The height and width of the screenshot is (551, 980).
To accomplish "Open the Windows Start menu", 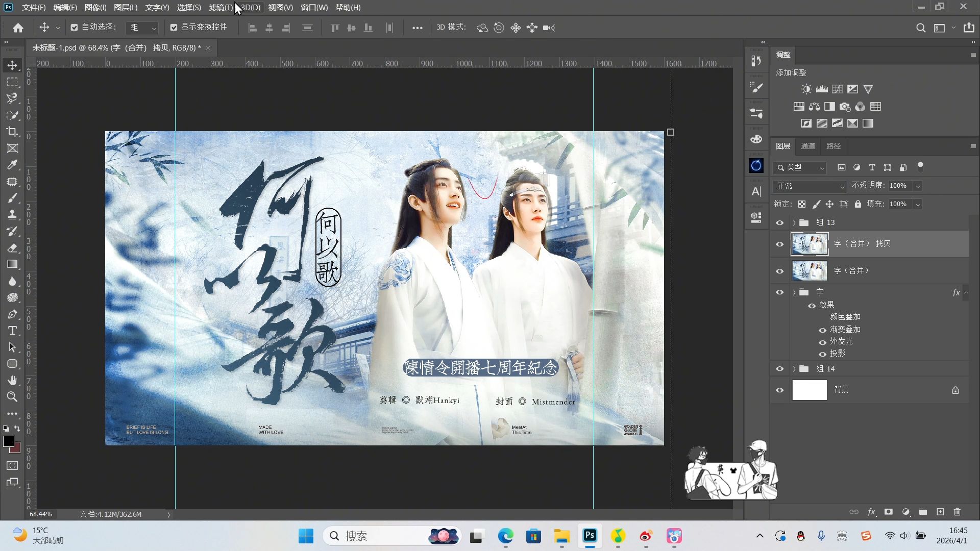I will 306,536.
